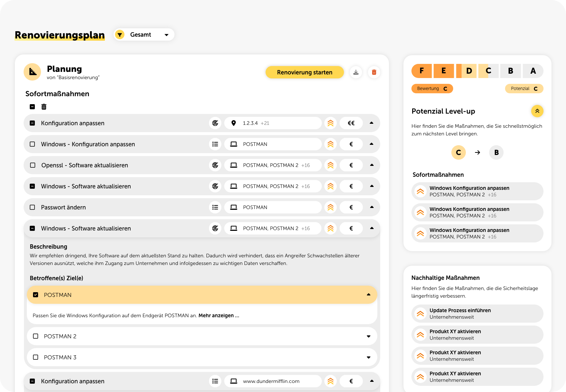Open the Gesamt dropdown
Image resolution: width=566 pixels, height=392 pixels.
(x=144, y=34)
